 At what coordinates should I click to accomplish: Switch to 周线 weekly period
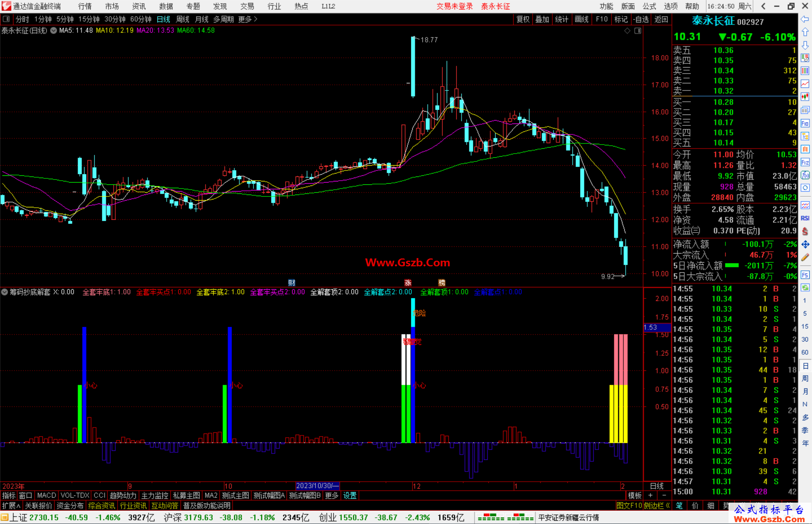pyautogui.click(x=183, y=19)
